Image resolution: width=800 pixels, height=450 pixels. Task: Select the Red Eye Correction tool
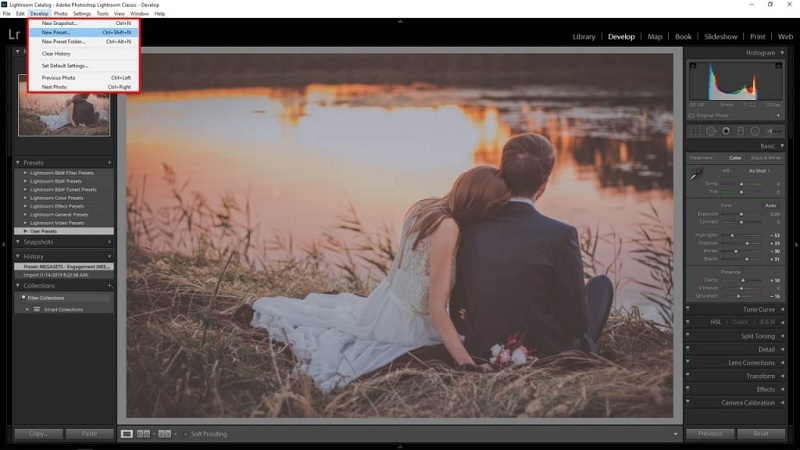tap(726, 131)
